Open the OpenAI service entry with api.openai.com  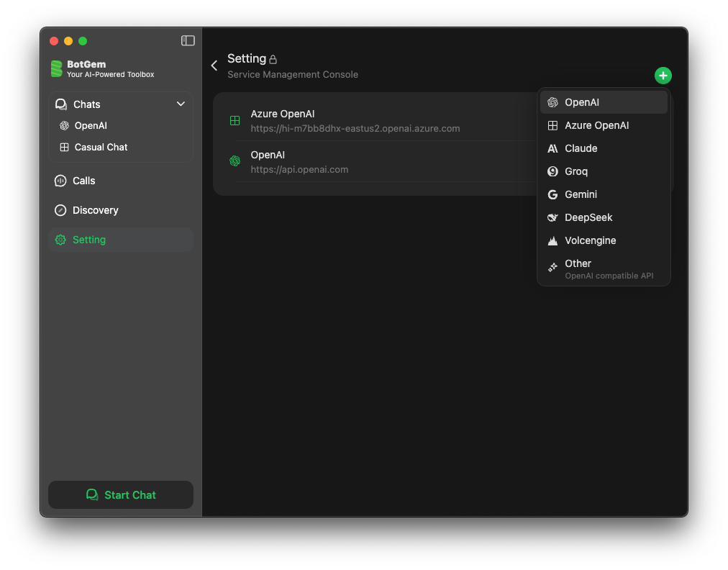(375, 162)
